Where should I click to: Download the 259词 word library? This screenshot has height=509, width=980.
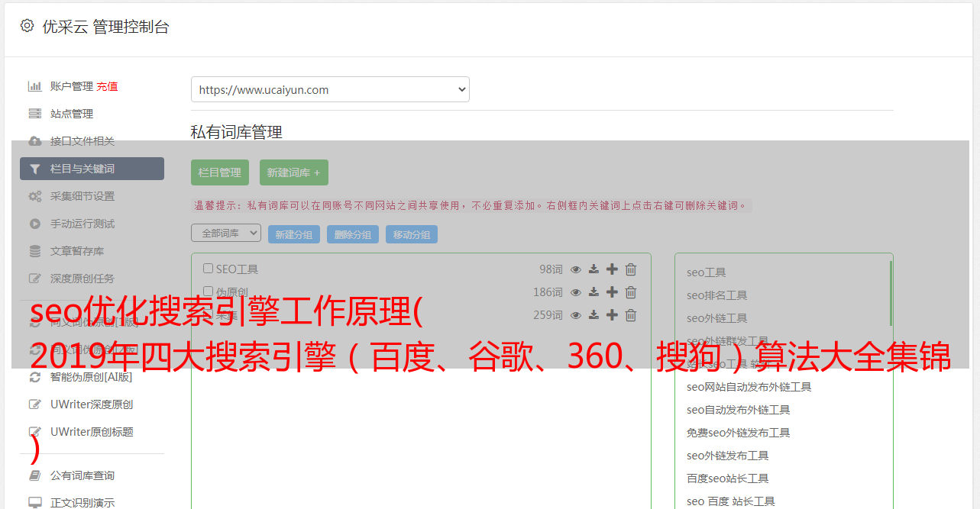pyautogui.click(x=593, y=315)
